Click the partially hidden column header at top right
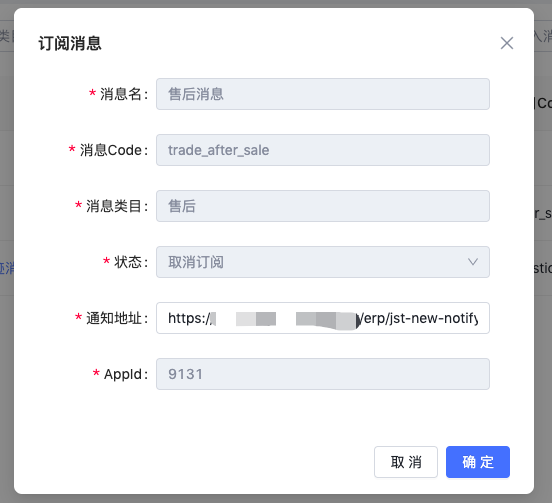Screen dimensions: 552x503 (543, 36)
